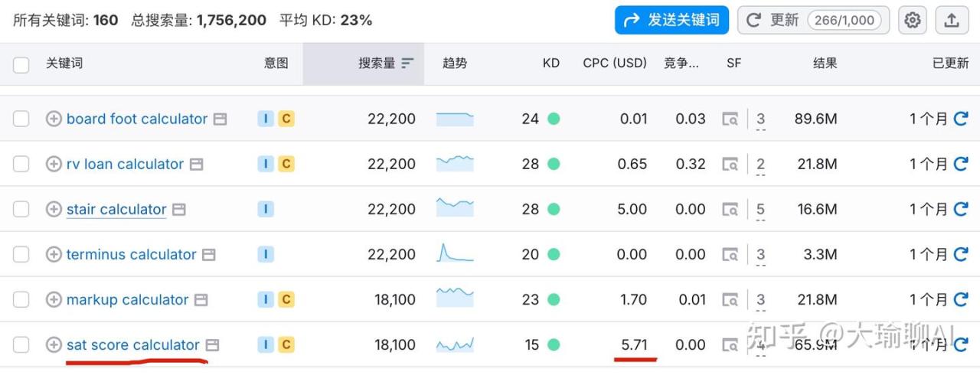Image resolution: width=980 pixels, height=375 pixels.
Task: Check the board foot calculator row
Action: click(x=21, y=119)
